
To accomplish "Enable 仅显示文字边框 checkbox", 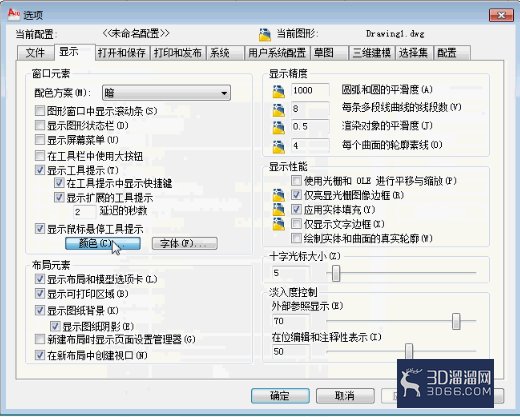I will point(296,224).
